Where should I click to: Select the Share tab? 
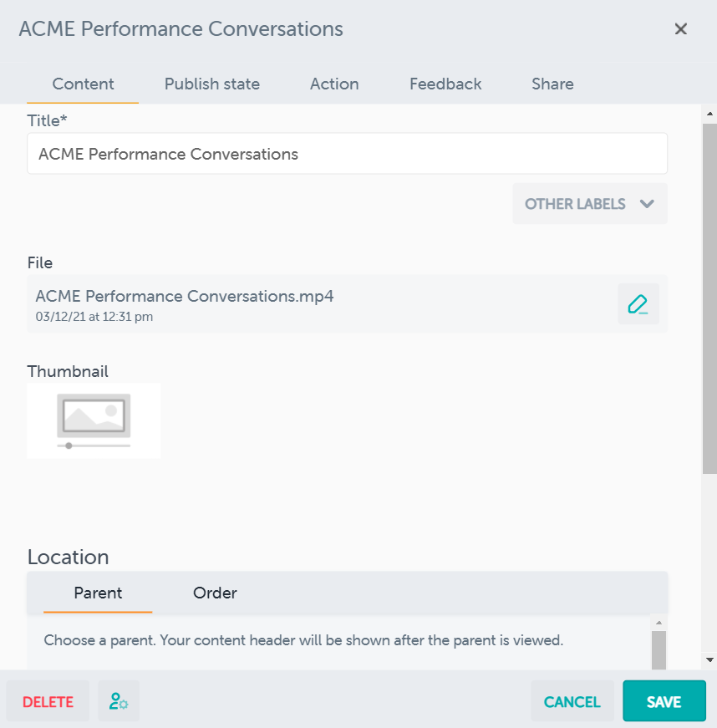coord(552,84)
